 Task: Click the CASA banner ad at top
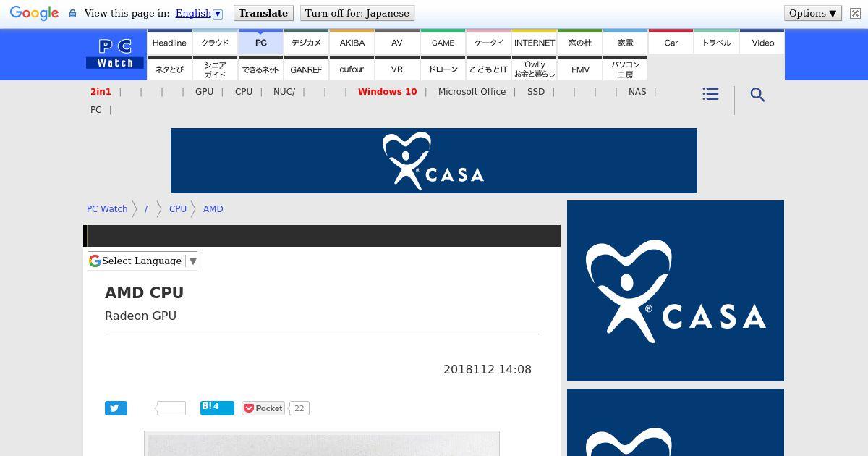[434, 161]
